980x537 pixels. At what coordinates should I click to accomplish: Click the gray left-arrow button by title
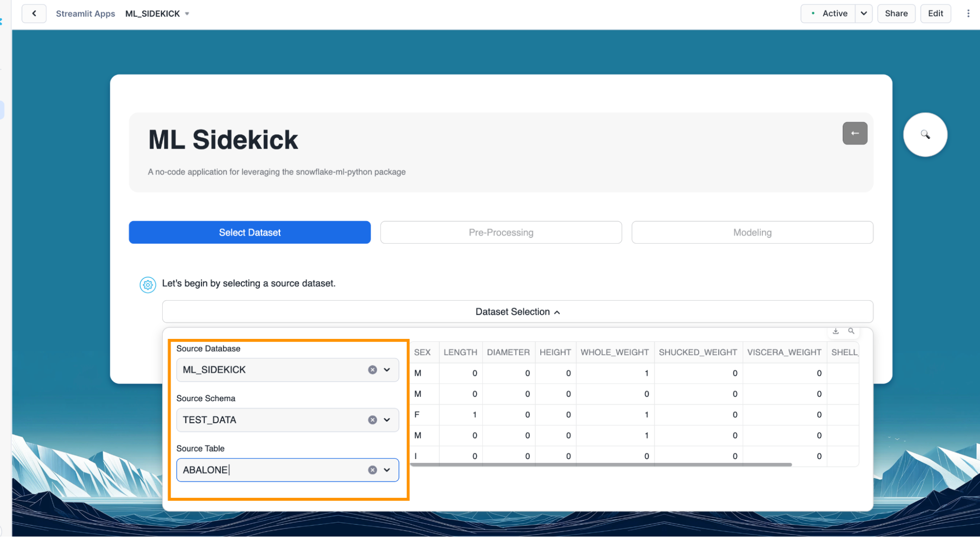[x=854, y=133]
